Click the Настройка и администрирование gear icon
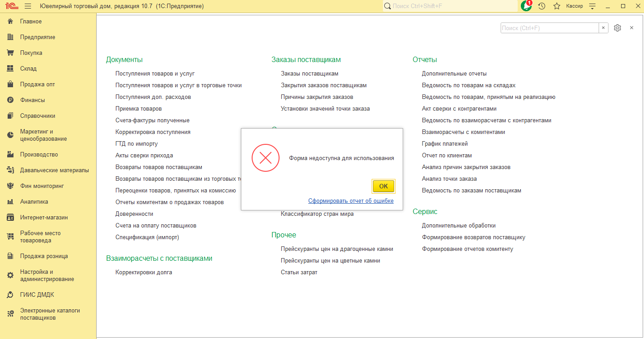The height and width of the screenshot is (339, 644). (10, 276)
